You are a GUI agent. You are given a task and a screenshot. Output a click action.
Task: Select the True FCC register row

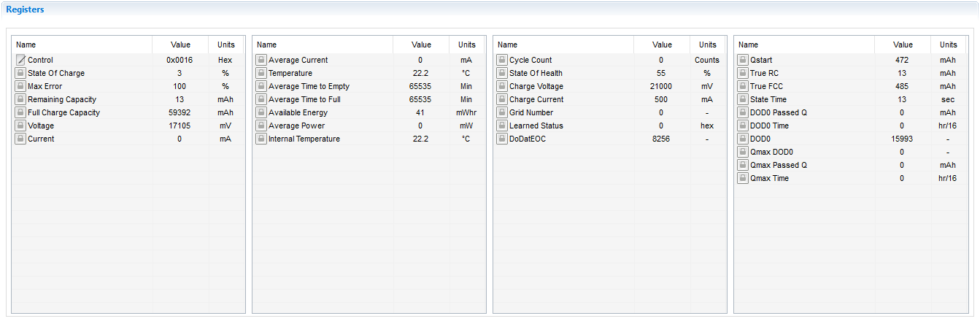point(850,86)
